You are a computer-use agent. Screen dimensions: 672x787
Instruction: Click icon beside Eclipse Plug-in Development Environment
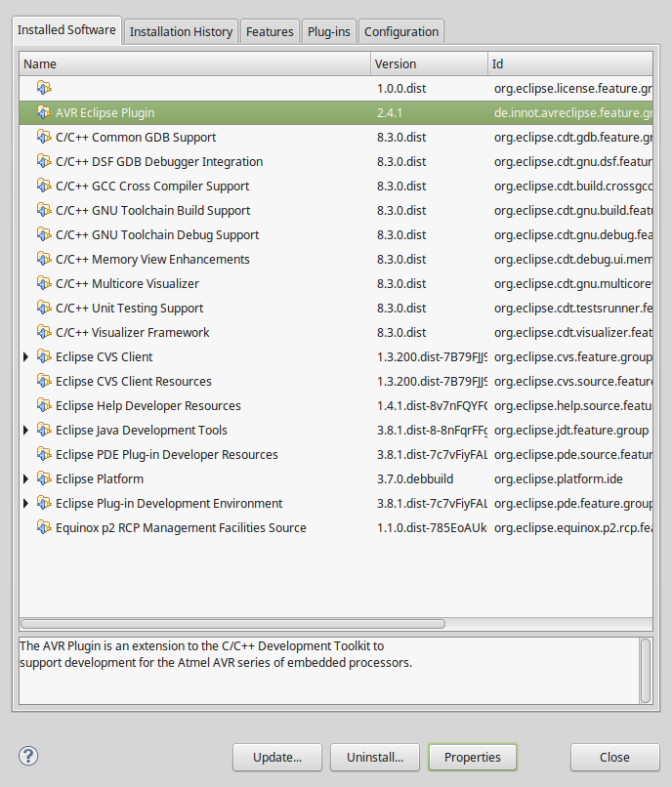tap(44, 504)
